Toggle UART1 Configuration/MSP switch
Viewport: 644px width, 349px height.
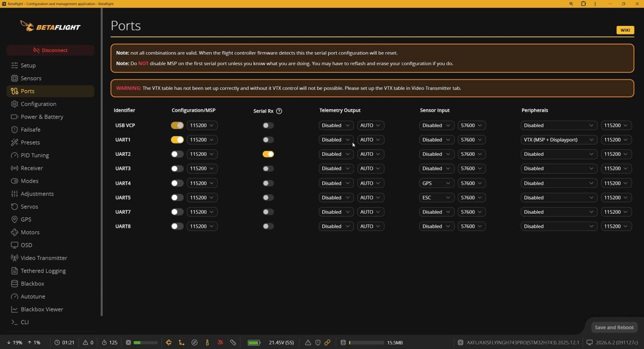click(x=177, y=140)
